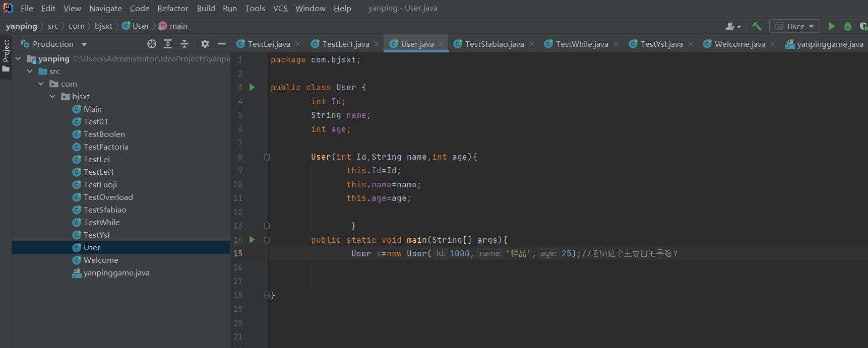868x348 pixels.
Task: Switch to the yanpinggame.java tab
Action: click(825, 44)
